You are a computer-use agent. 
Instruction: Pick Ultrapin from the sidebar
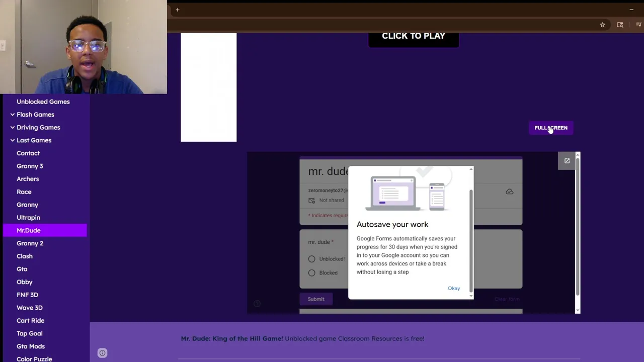(x=28, y=217)
